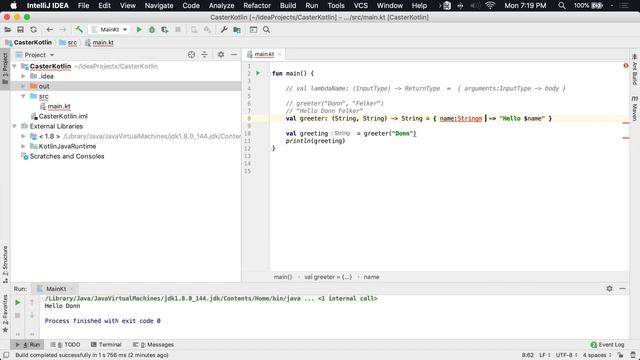Open Event Log
The width and height of the screenshot is (640, 360).
coord(607,344)
